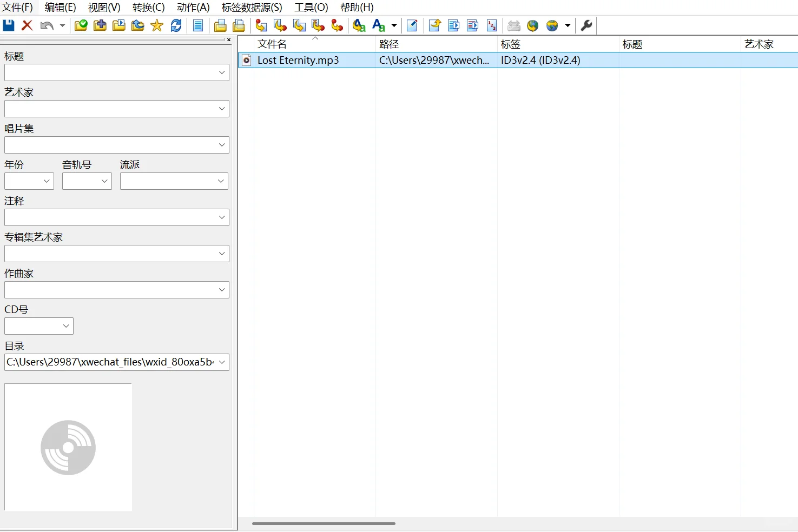Undo the last change with arrow icon
The image size is (798, 532).
pos(47,25)
